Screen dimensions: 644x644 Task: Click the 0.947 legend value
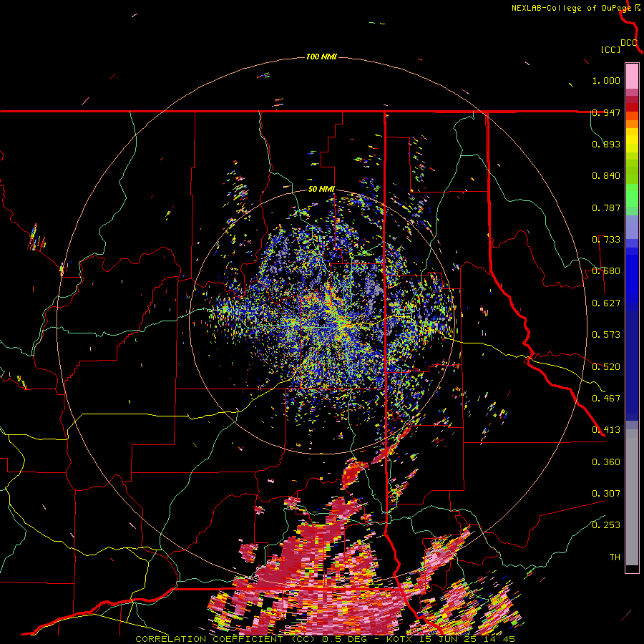(x=606, y=112)
